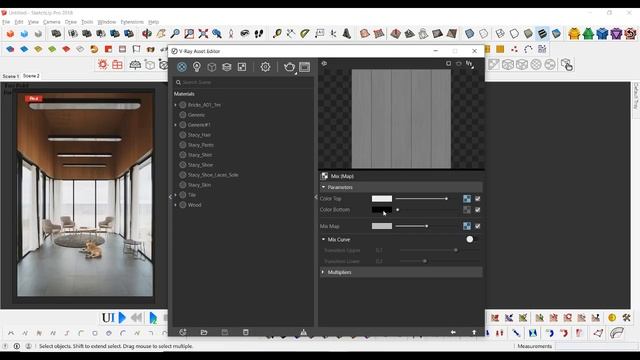
Task: Expand the Wood material
Action: click(176, 205)
